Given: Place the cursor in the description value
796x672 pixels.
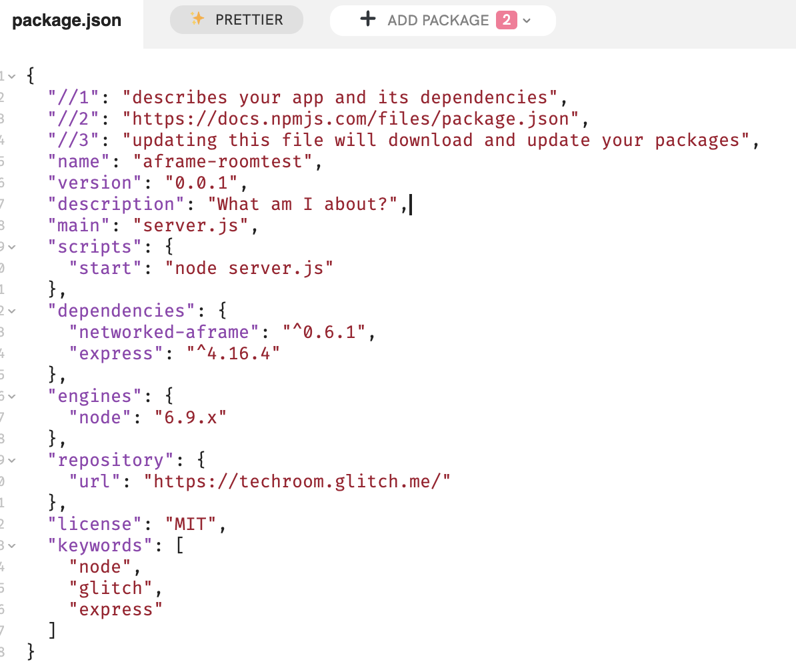Looking at the screenshot, I should point(303,203).
